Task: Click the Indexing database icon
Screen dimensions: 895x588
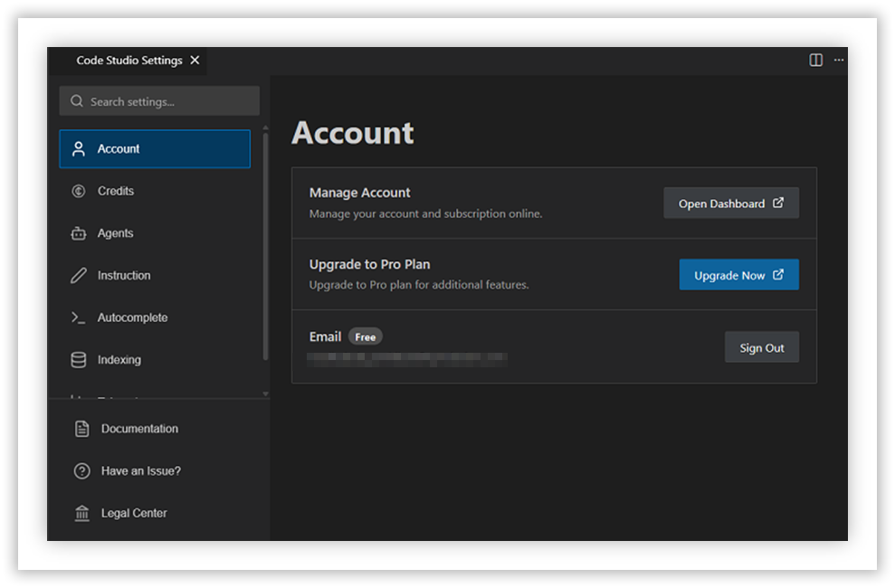Action: [81, 359]
